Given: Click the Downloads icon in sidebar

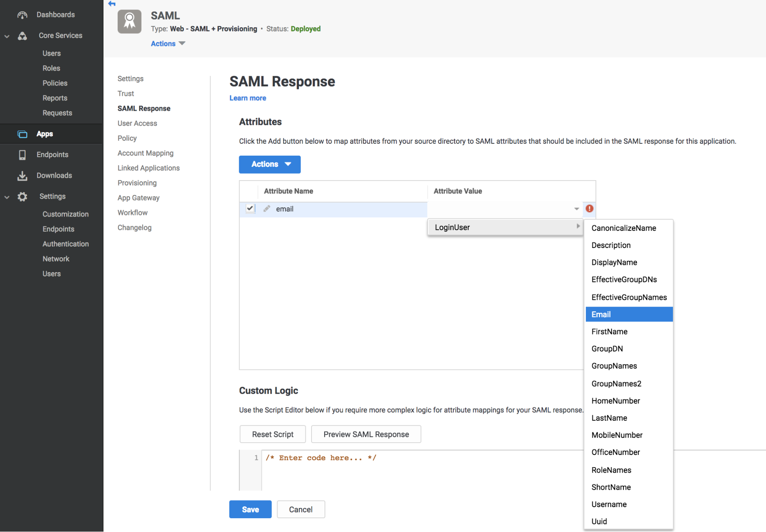Looking at the screenshot, I should pyautogui.click(x=21, y=175).
